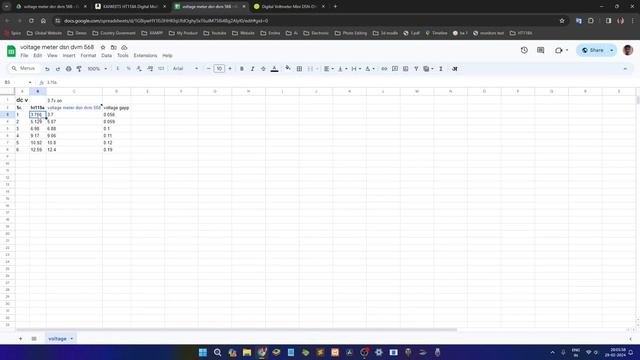Click the Share button
This screenshot has height=360, width=640.
pyautogui.click(x=593, y=50)
